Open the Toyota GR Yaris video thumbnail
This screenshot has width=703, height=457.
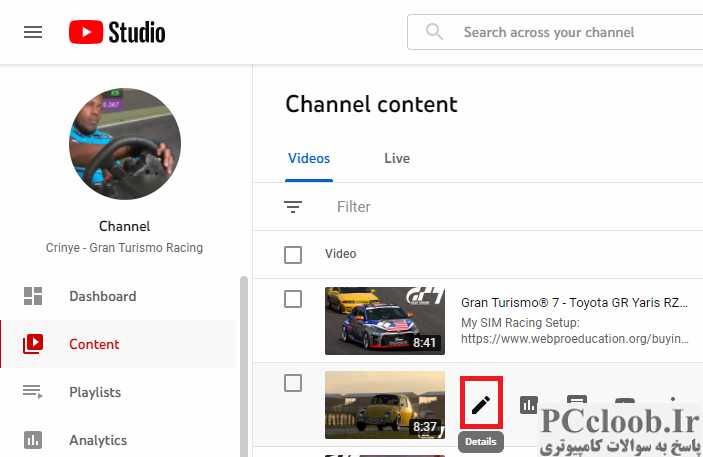pyautogui.click(x=385, y=321)
